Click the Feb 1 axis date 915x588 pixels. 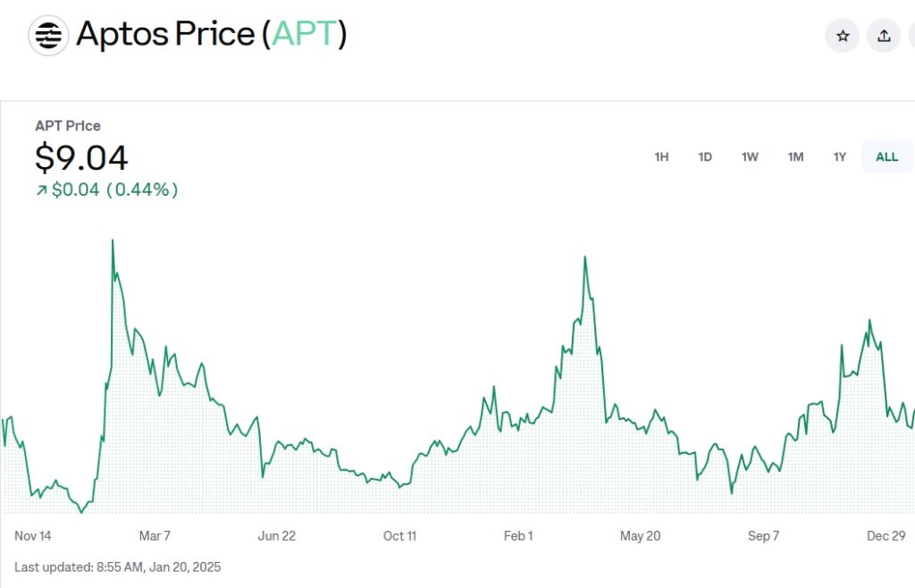[518, 535]
